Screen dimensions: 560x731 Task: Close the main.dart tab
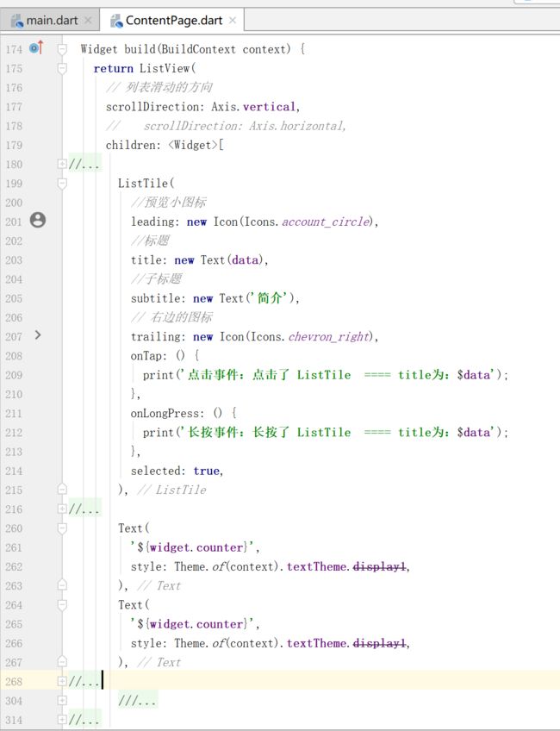click(88, 20)
